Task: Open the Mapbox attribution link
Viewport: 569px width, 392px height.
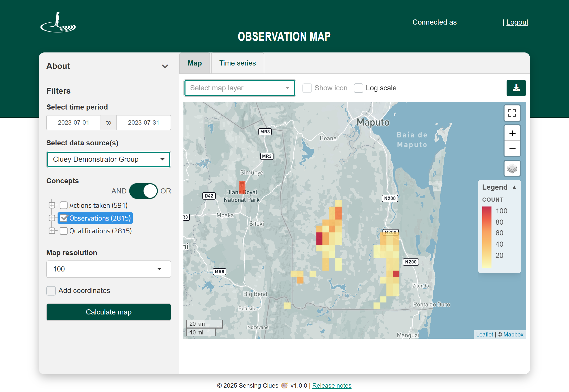Action: point(513,334)
